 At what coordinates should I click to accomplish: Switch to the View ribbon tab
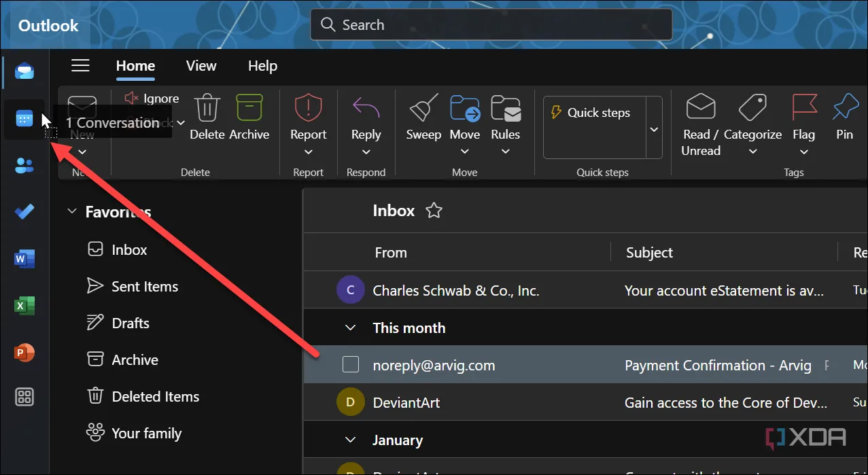tap(201, 66)
